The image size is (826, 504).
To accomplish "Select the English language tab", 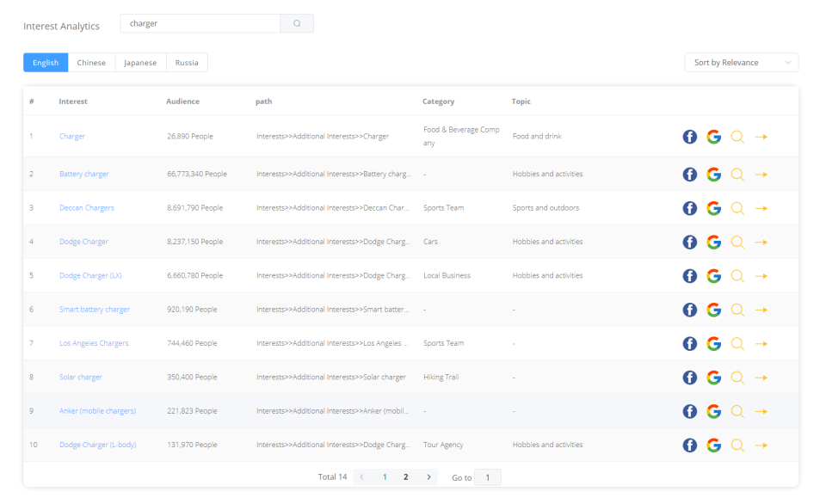I will tap(46, 63).
